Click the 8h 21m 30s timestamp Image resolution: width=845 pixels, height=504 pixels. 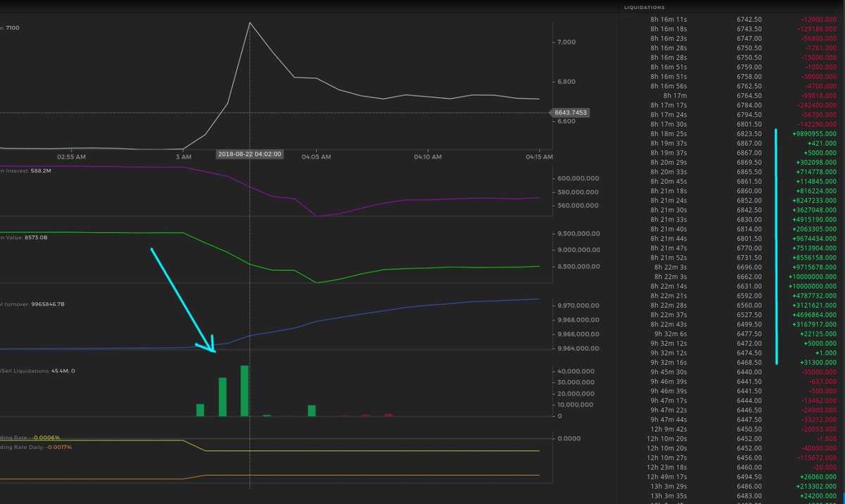point(669,210)
